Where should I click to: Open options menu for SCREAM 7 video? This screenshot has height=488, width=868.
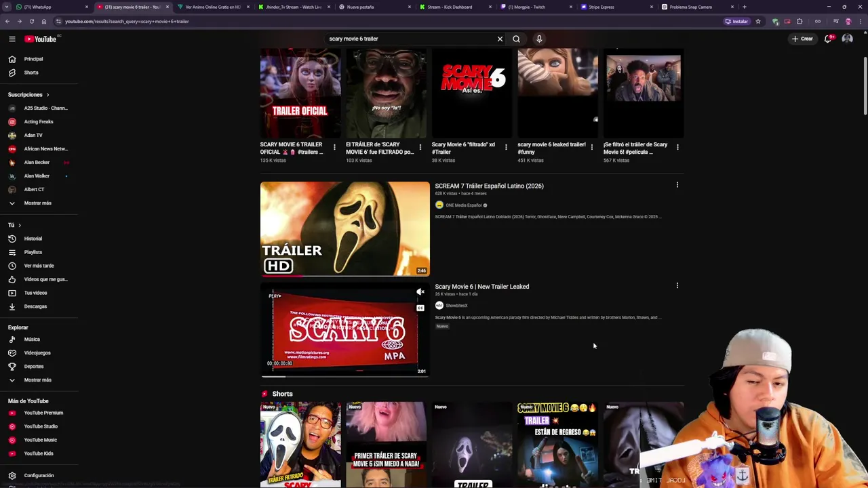pyautogui.click(x=677, y=185)
